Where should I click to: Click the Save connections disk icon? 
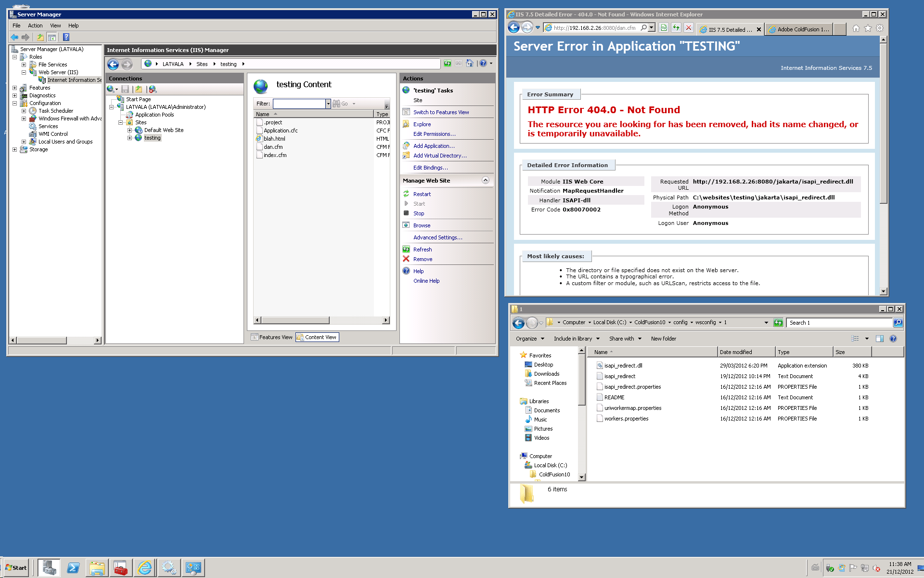coord(125,89)
